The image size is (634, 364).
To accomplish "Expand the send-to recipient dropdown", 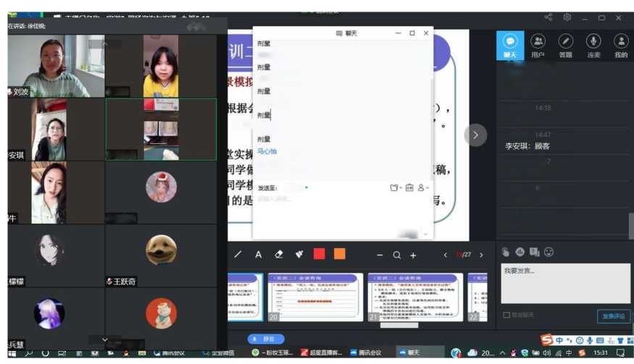I will tap(306, 187).
